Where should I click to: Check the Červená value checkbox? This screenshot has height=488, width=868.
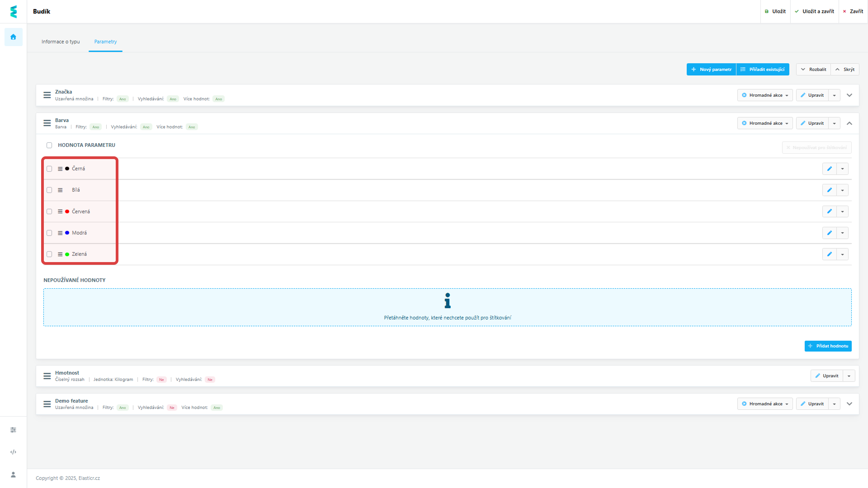pos(49,211)
